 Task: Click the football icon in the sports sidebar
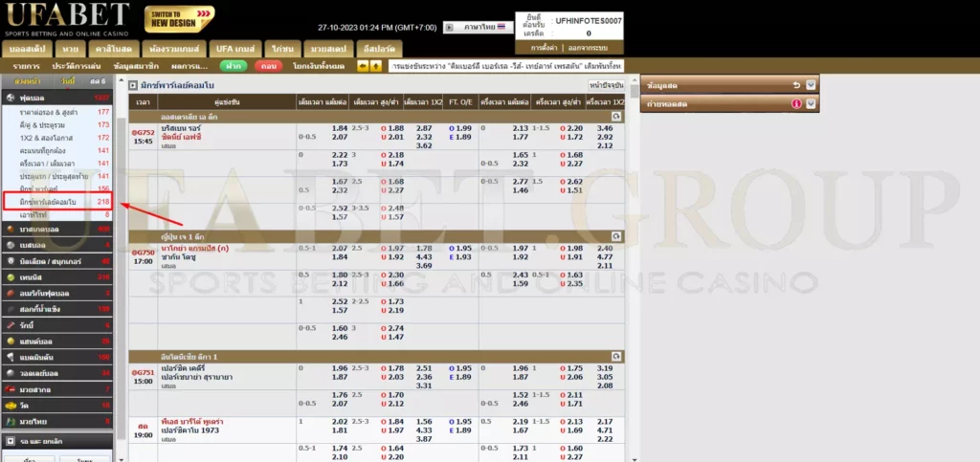pyautogui.click(x=11, y=98)
